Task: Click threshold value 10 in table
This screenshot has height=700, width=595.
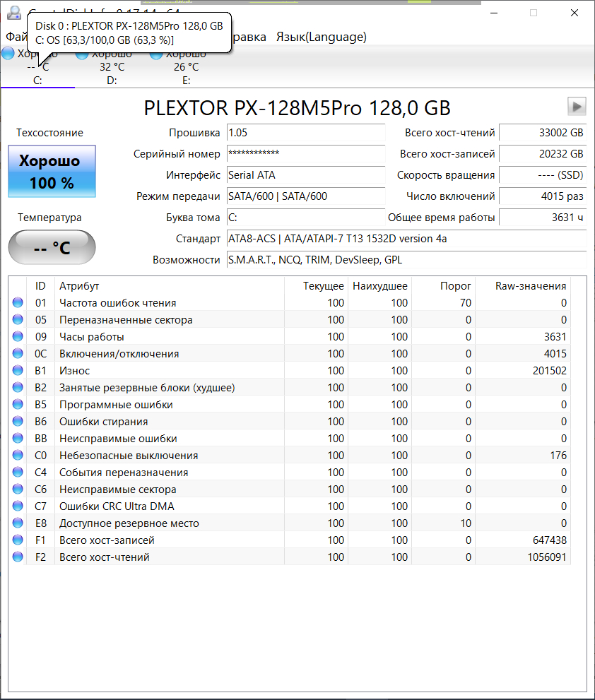Action: point(466,523)
